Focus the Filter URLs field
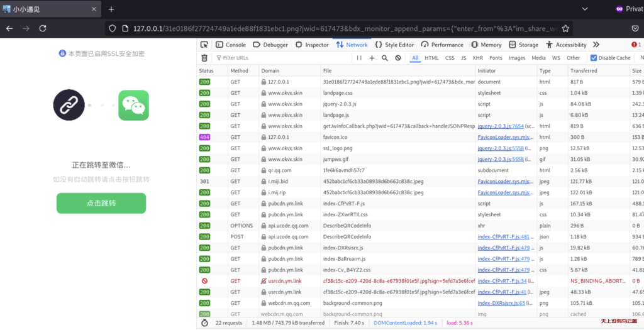 click(282, 58)
